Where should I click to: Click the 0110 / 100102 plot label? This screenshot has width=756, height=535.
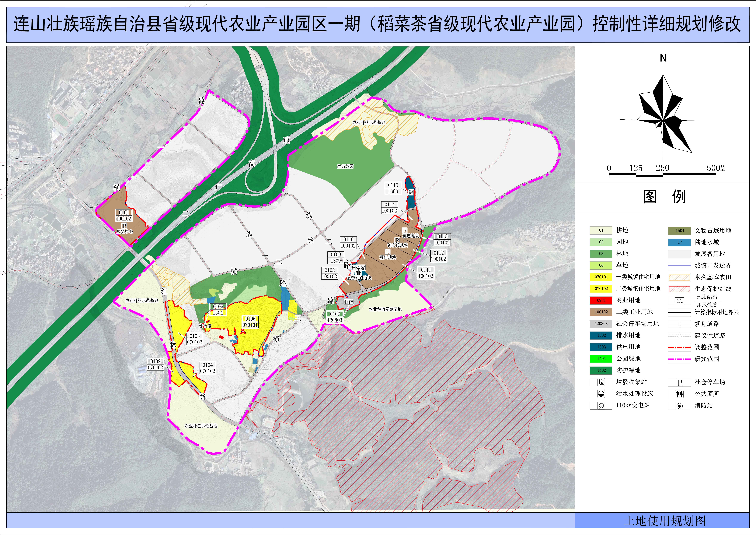point(348,243)
